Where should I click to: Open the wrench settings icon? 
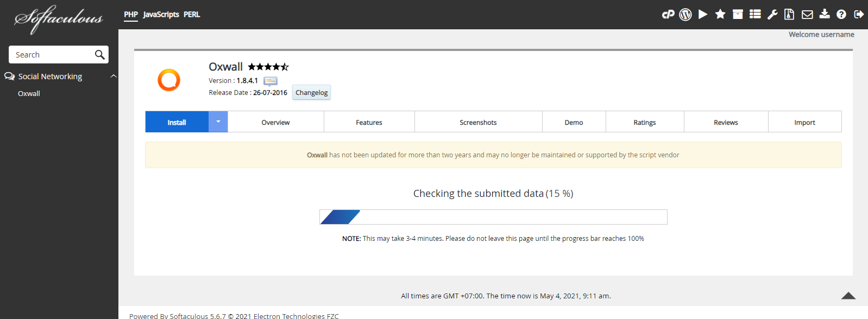772,15
